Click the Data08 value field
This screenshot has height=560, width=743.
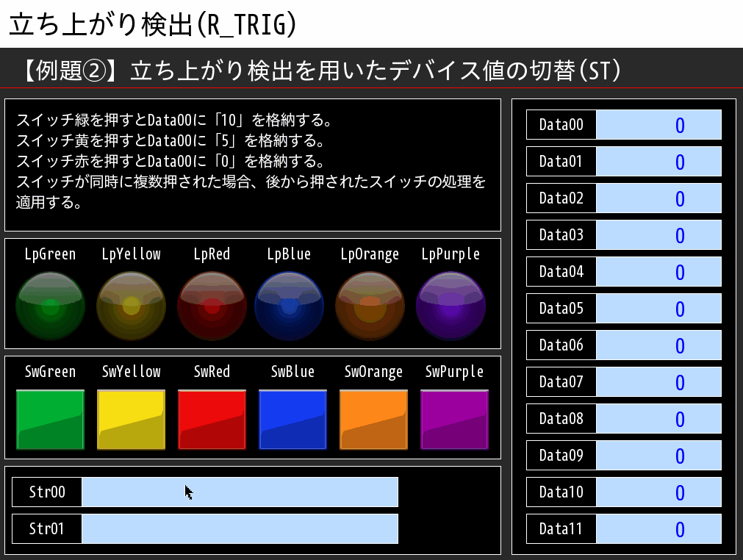[x=658, y=418]
